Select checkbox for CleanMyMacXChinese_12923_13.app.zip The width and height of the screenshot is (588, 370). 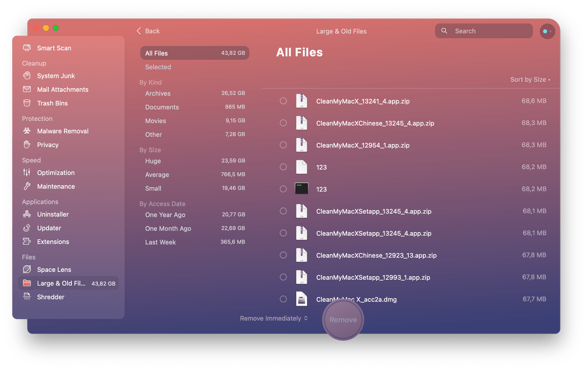(283, 255)
